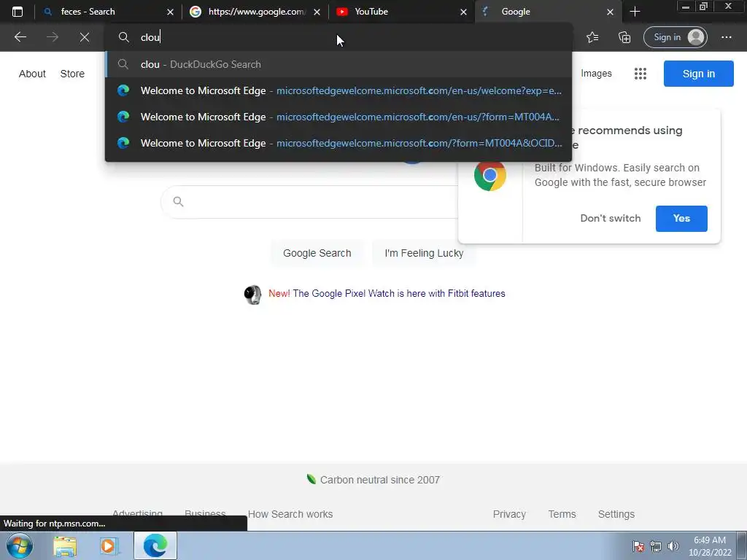Open a new tab with plus icon
The height and width of the screenshot is (560, 747).
pos(635,12)
